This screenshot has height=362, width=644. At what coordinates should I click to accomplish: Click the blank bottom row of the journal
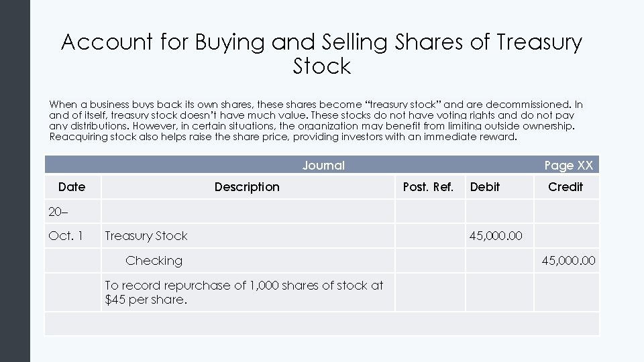click(x=322, y=324)
